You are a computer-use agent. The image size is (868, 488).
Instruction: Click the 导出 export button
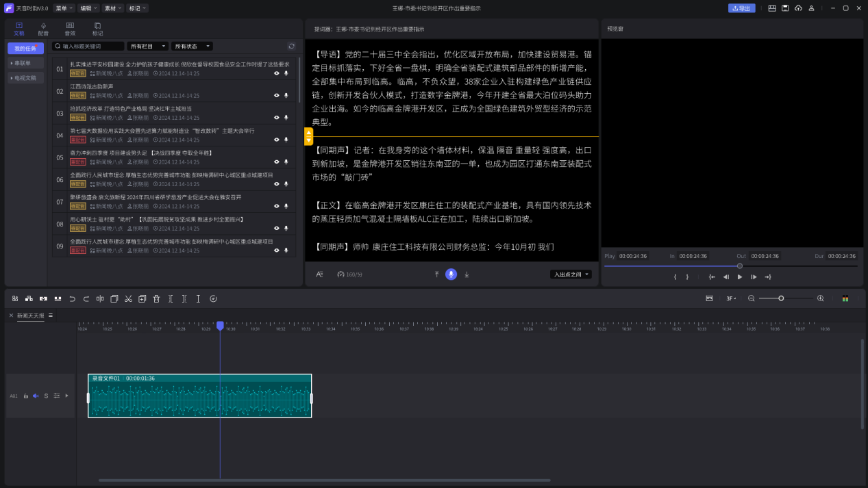(742, 8)
